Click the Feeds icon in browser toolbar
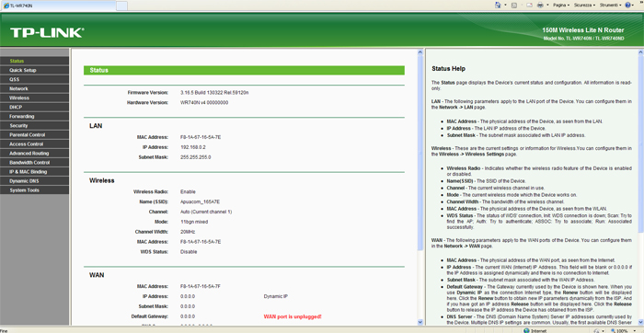The width and height of the screenshot is (644, 333). coord(514,6)
